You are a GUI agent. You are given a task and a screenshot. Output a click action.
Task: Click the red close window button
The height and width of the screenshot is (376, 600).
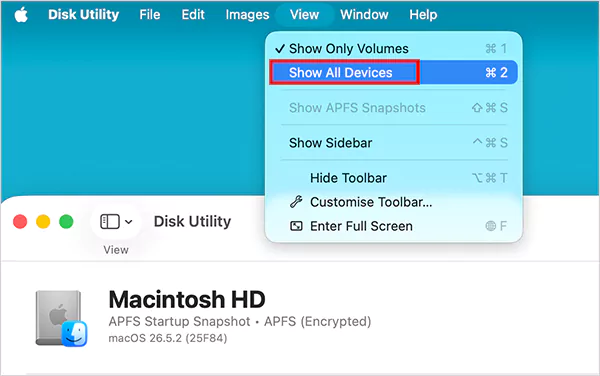pos(20,221)
